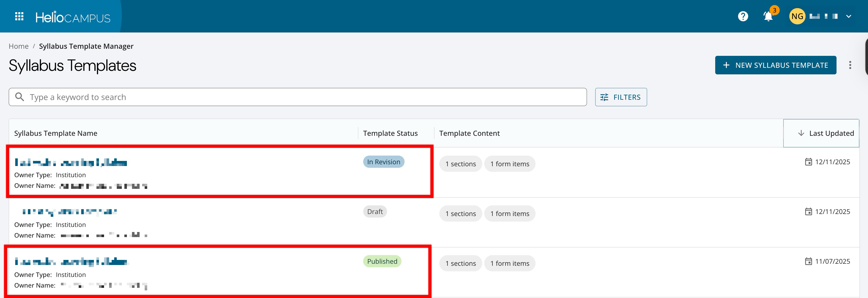
Task: Go to Home breadcrumb link
Action: point(19,46)
